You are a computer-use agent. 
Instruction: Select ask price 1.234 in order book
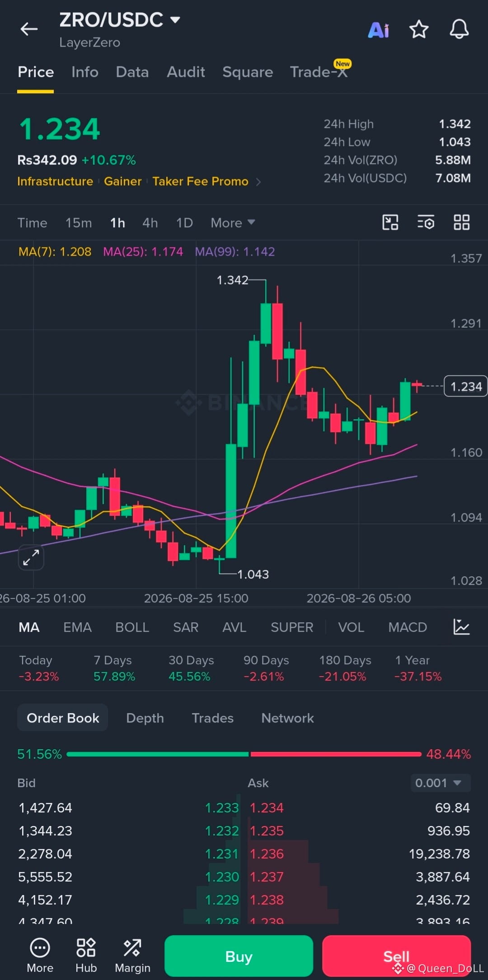[x=267, y=808]
